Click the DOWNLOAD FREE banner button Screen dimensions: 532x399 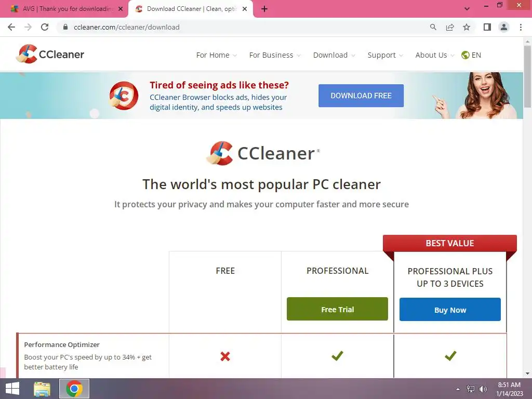pyautogui.click(x=361, y=96)
